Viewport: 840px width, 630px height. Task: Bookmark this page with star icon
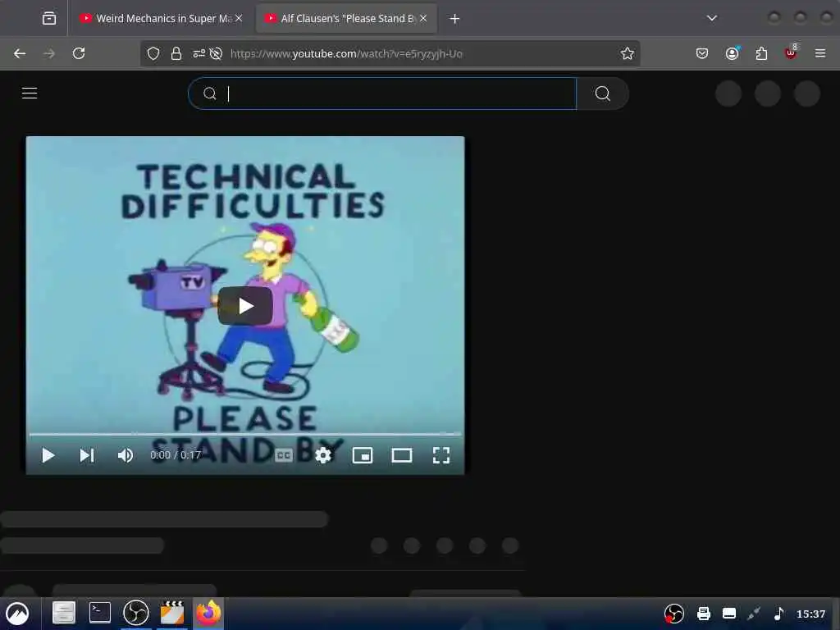(x=628, y=53)
